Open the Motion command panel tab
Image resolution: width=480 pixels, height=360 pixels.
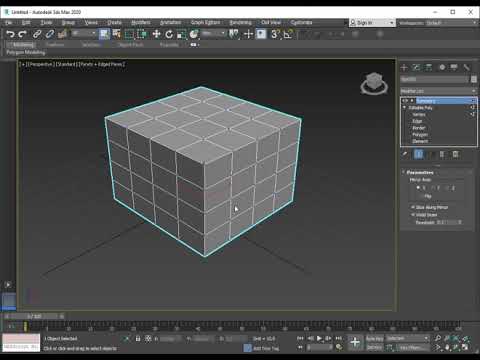(442, 68)
